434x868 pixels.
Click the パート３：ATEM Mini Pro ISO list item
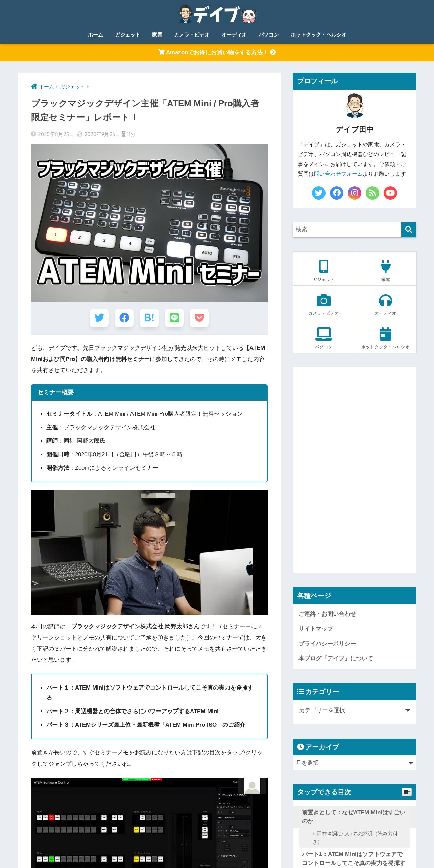[x=146, y=725]
